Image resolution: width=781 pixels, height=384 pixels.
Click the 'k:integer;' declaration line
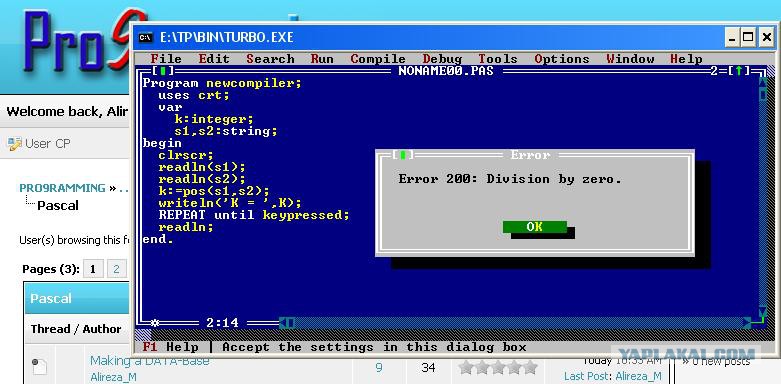[x=214, y=119]
